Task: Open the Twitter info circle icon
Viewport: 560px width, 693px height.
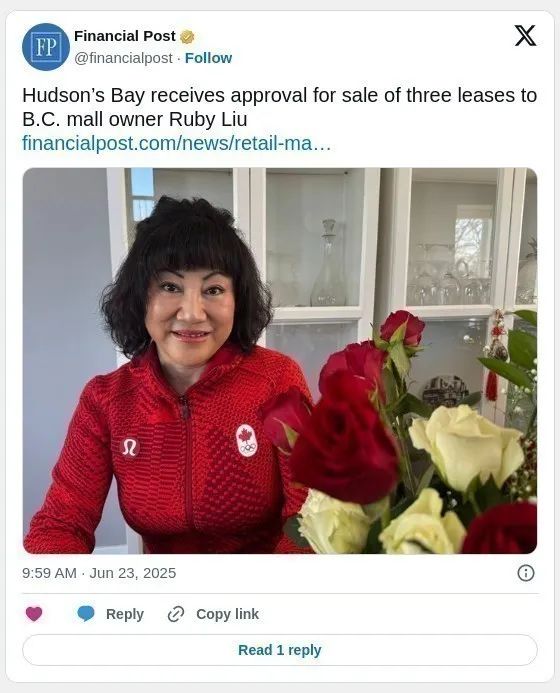Action: [526, 573]
